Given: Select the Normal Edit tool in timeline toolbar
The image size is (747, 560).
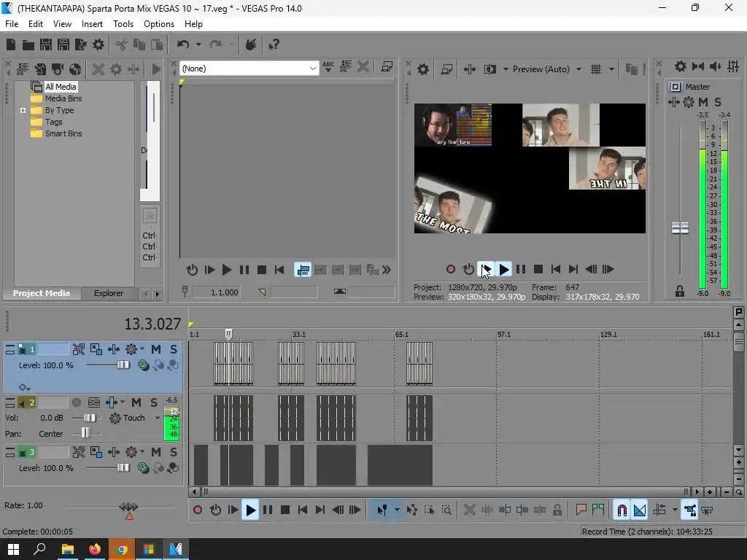Looking at the screenshot, I should (x=382, y=510).
